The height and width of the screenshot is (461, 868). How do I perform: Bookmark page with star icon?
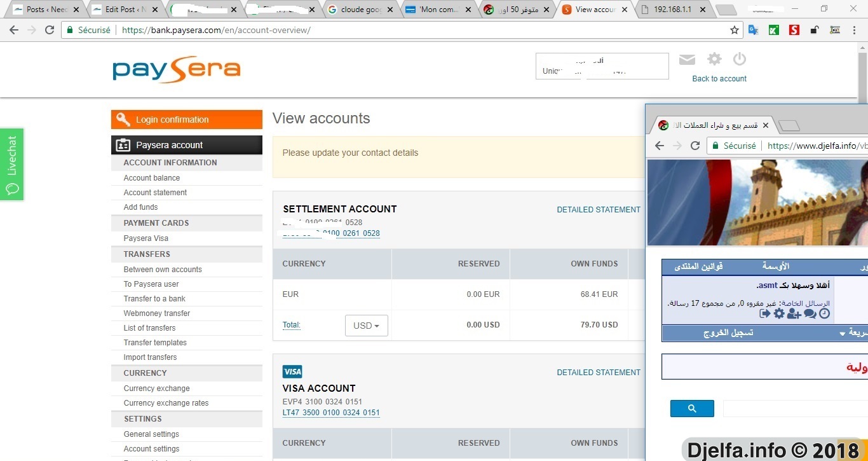pos(735,30)
